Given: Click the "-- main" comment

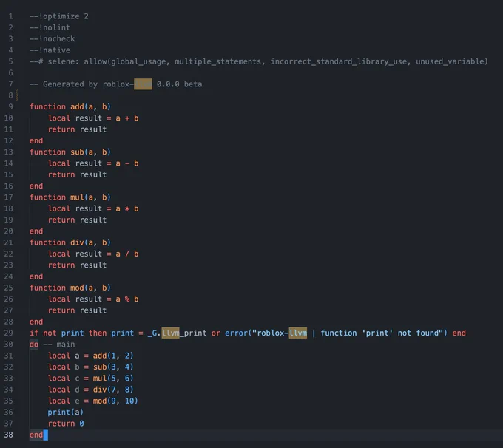Looking at the screenshot, I should click(58, 345).
